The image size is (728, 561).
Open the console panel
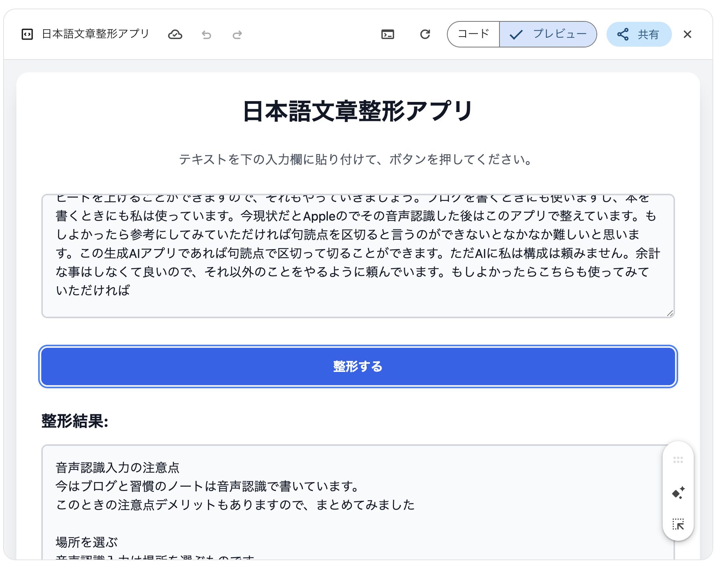[387, 35]
